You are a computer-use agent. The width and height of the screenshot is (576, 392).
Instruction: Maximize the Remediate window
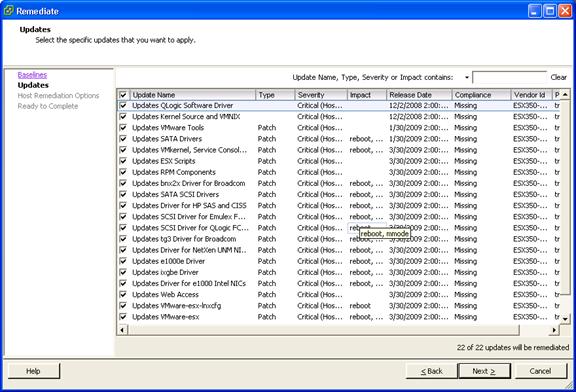point(550,11)
